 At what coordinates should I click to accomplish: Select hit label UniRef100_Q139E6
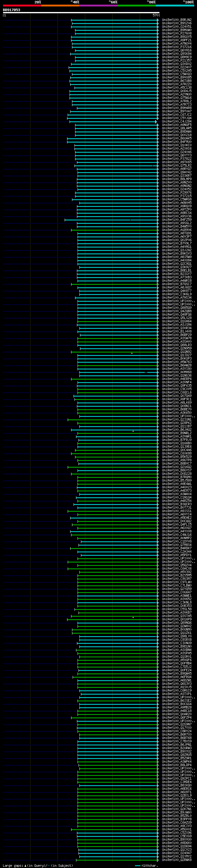point(177,447)
